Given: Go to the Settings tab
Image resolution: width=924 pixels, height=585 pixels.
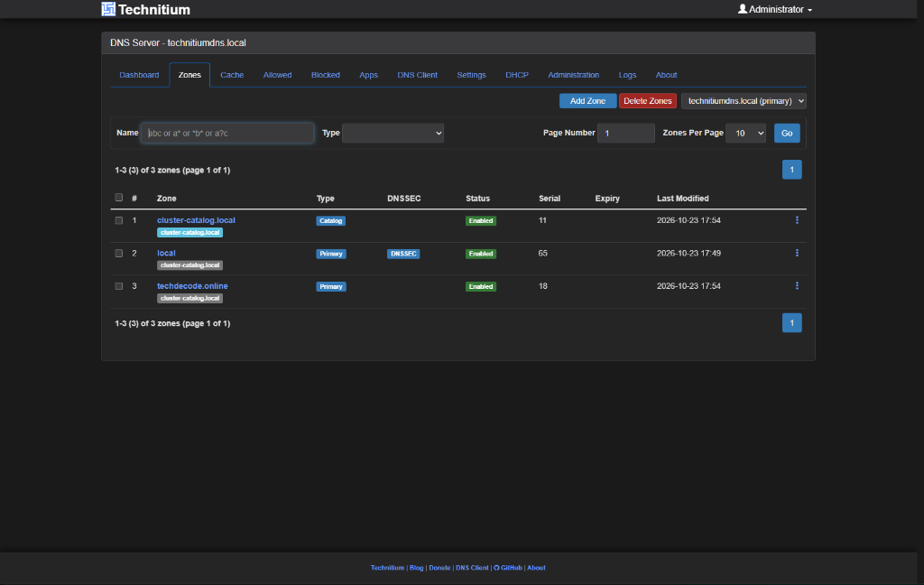Looking at the screenshot, I should (471, 75).
